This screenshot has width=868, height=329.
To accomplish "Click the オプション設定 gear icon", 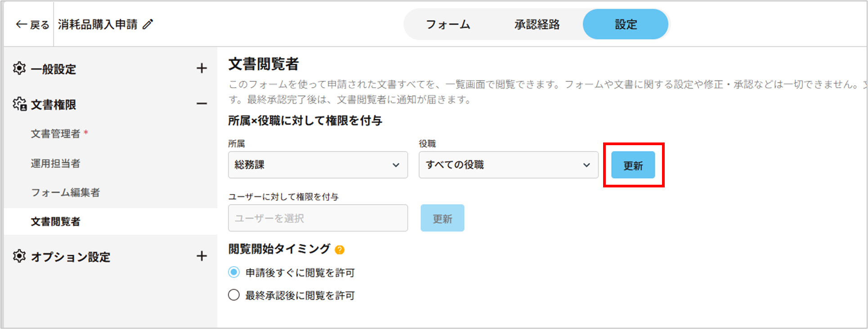I will (x=19, y=256).
